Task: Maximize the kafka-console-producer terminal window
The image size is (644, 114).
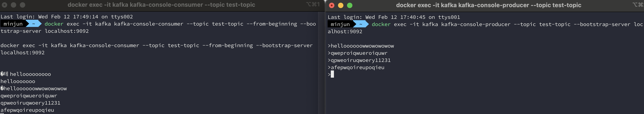Action: (350, 5)
